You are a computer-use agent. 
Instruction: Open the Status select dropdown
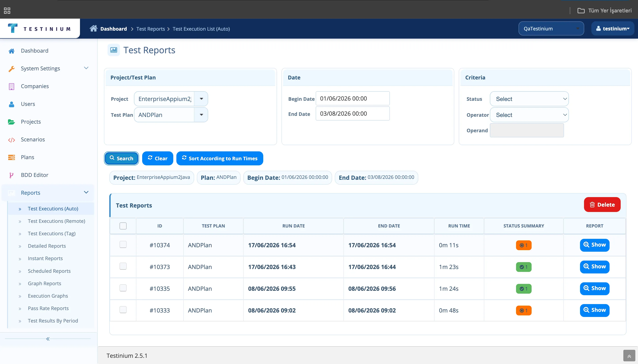[x=529, y=99]
